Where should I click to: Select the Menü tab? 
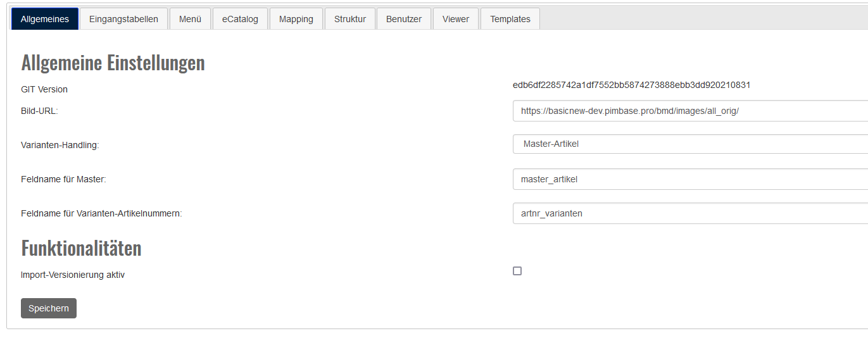tap(190, 19)
